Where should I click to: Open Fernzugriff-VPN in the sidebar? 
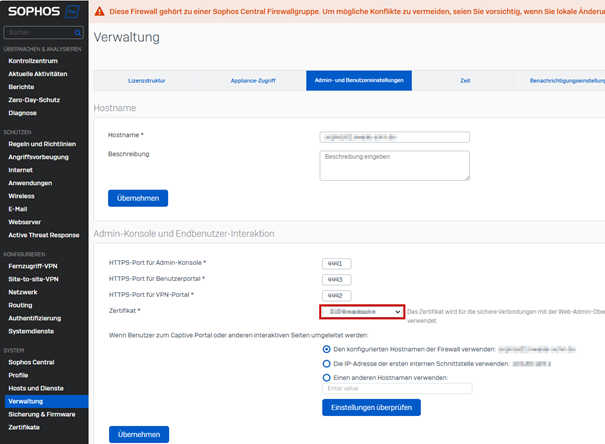click(x=33, y=267)
